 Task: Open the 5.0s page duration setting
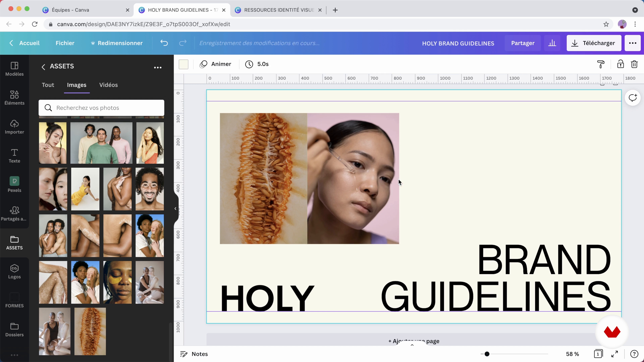tap(257, 64)
